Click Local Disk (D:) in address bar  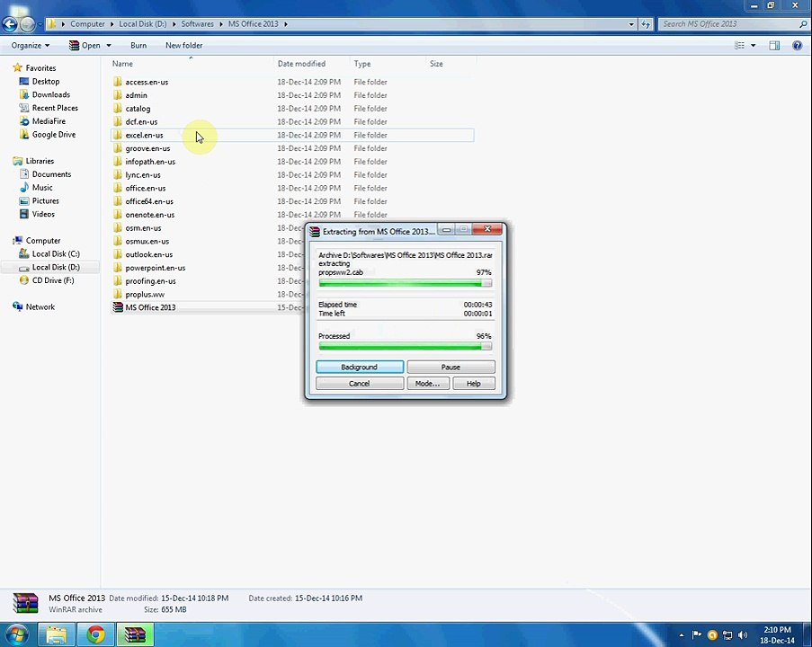[x=143, y=23]
